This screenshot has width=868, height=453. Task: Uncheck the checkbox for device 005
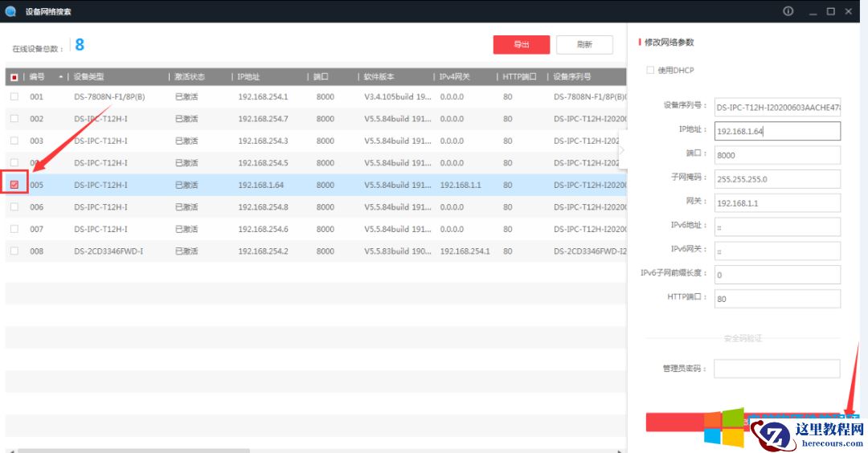pyautogui.click(x=14, y=185)
